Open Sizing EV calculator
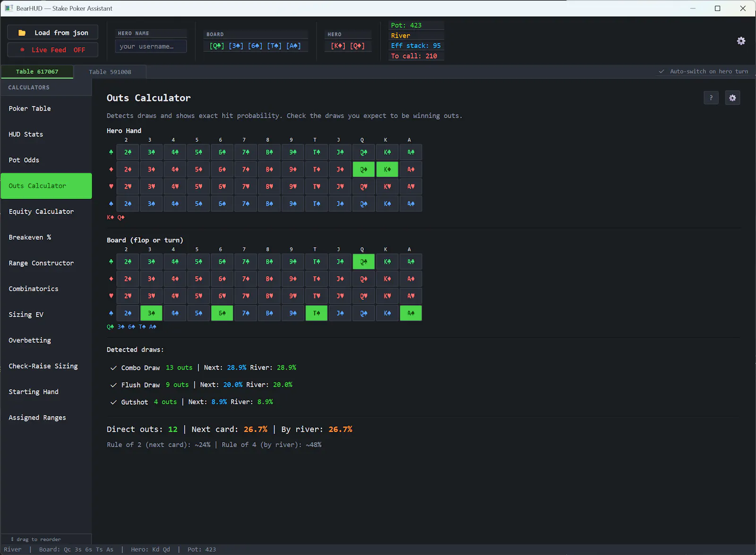 [x=46, y=315]
